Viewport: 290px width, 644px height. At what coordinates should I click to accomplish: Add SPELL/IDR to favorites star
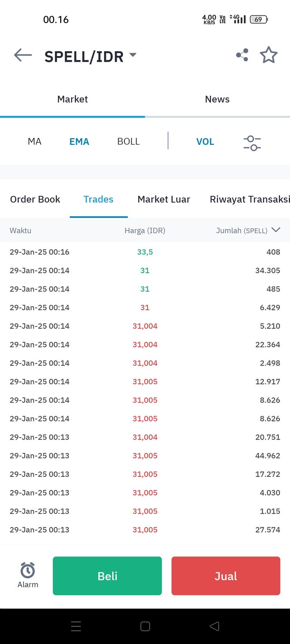269,55
